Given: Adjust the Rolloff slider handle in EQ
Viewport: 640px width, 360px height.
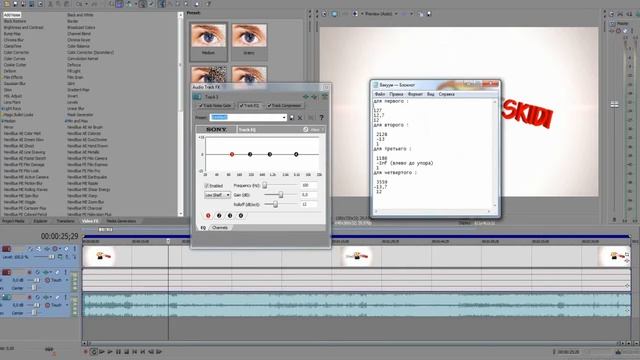Looking at the screenshot, I should 276,204.
